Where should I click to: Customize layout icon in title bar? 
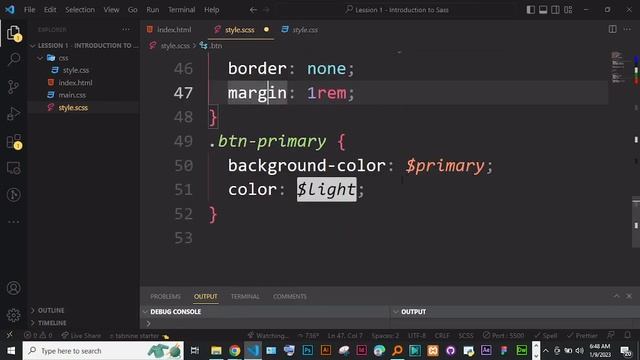click(568, 10)
